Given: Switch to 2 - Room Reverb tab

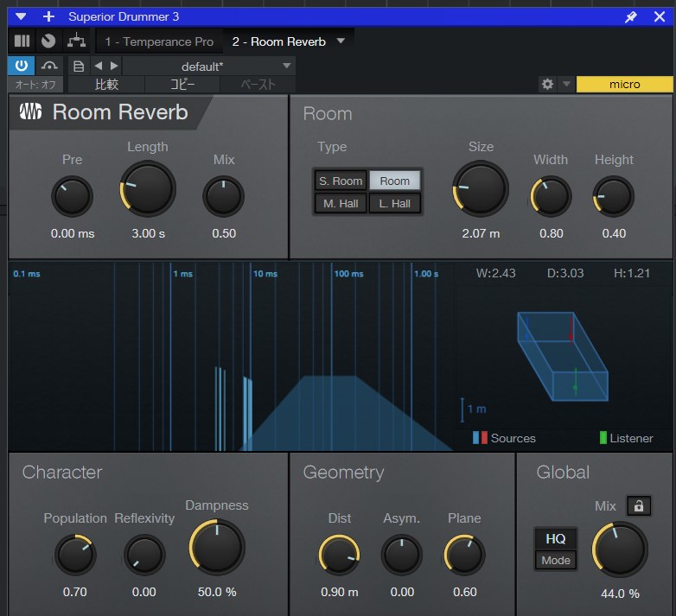Looking at the screenshot, I should coord(278,41).
